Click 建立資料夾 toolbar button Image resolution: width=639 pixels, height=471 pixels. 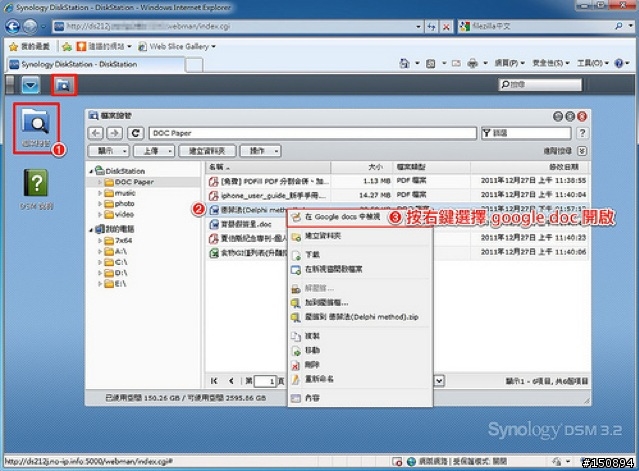207,151
